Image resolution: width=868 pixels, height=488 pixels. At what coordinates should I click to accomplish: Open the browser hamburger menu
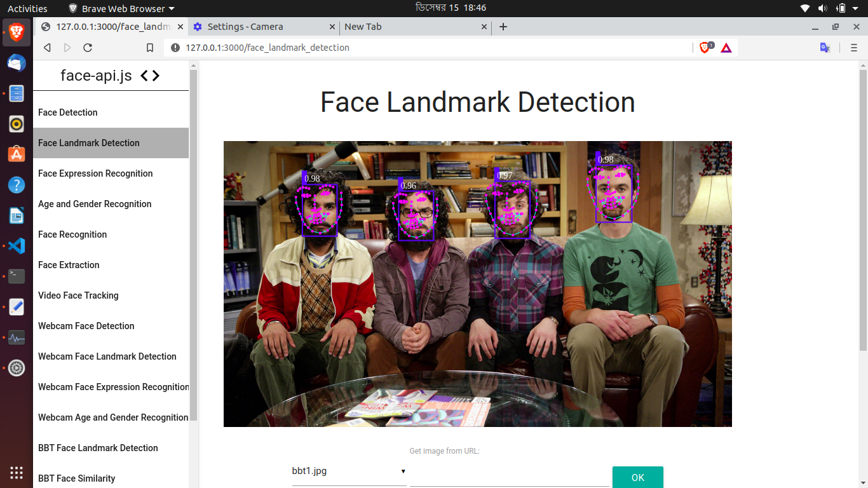853,47
